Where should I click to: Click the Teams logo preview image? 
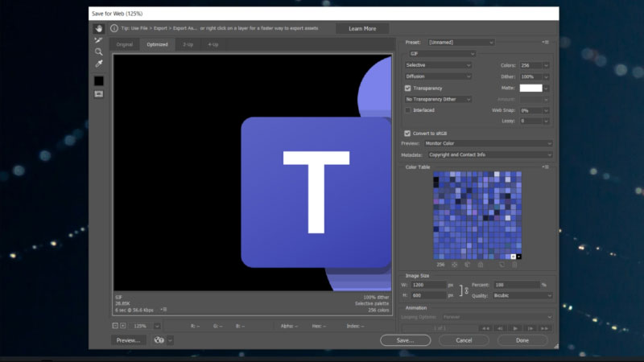[x=252, y=172]
